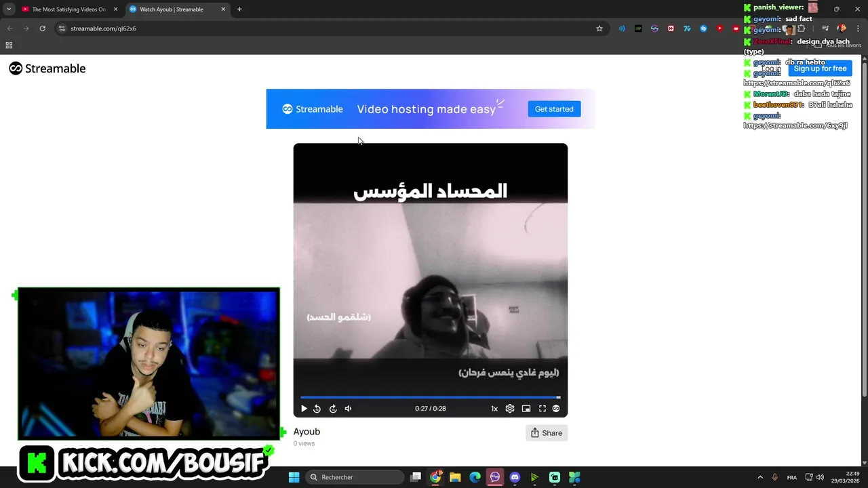Screen dimensions: 868x488
Task: Seek on the video progress bar
Action: (x=431, y=397)
